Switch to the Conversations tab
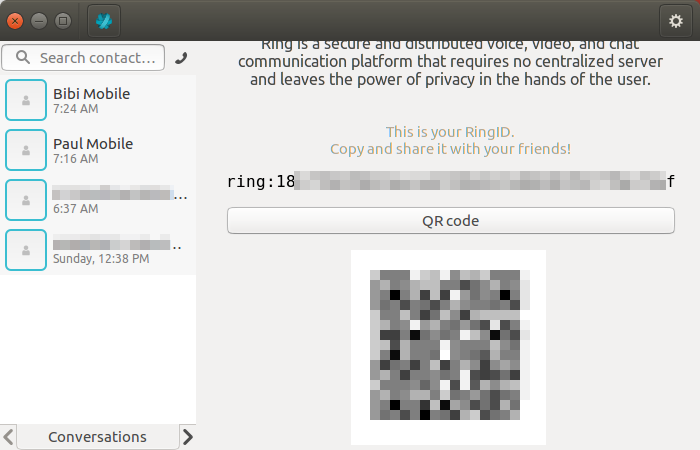The height and width of the screenshot is (450, 700). 97,437
